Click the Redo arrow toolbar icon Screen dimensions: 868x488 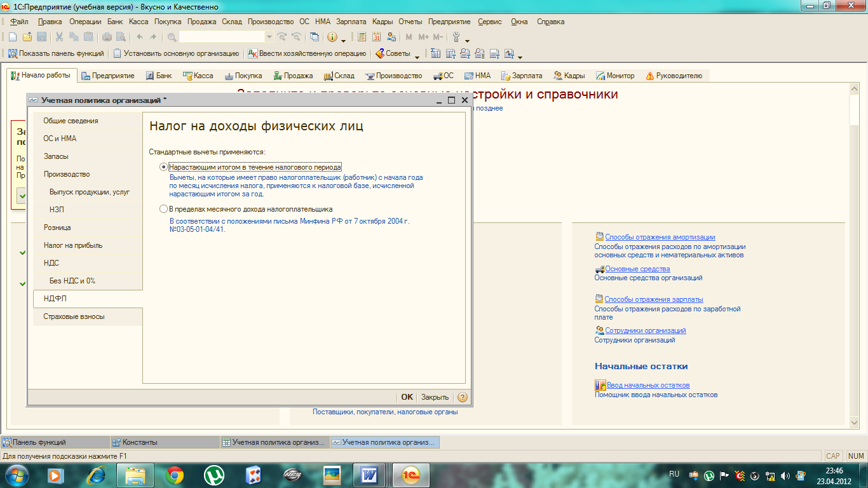point(153,37)
